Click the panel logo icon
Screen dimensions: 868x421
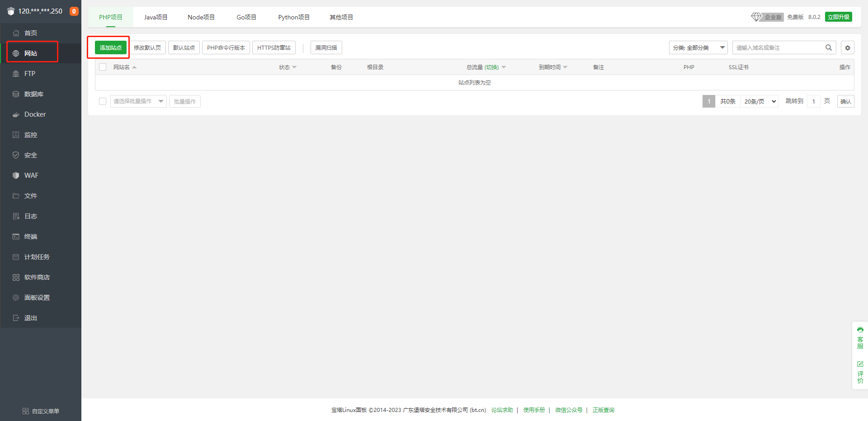click(11, 11)
